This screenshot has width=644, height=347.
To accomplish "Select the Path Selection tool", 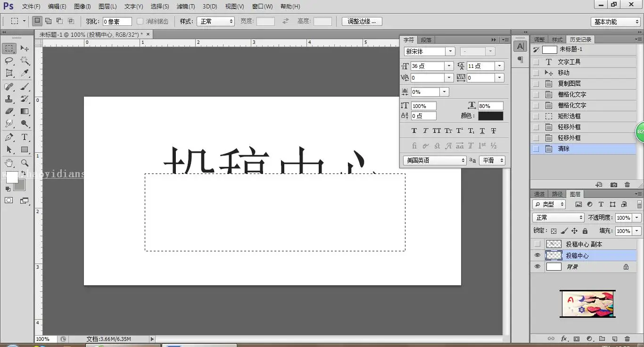I will tap(9, 149).
